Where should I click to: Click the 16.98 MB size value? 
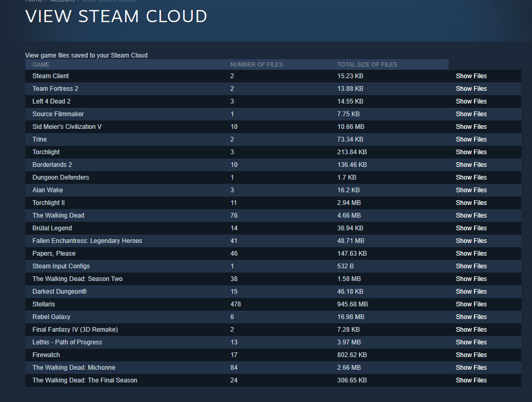pyautogui.click(x=351, y=317)
